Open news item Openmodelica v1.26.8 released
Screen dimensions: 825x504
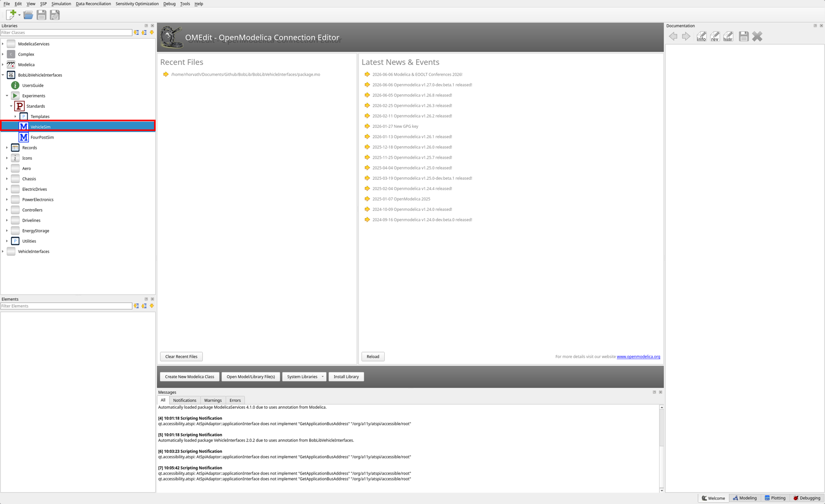(x=412, y=95)
